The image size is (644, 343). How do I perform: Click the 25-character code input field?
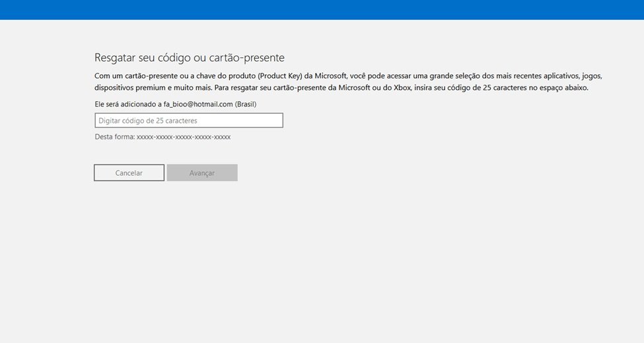click(188, 120)
